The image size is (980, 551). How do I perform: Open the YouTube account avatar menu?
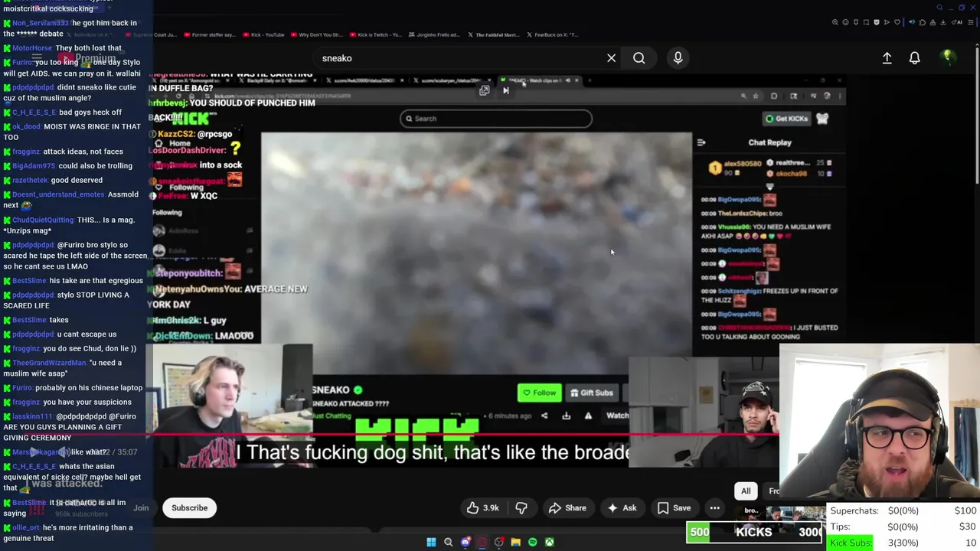click(947, 57)
